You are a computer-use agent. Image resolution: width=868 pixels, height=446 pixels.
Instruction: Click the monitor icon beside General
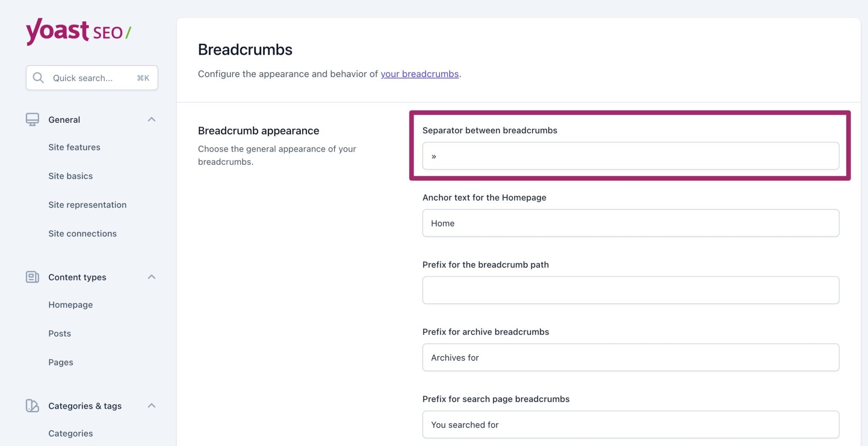click(x=32, y=119)
